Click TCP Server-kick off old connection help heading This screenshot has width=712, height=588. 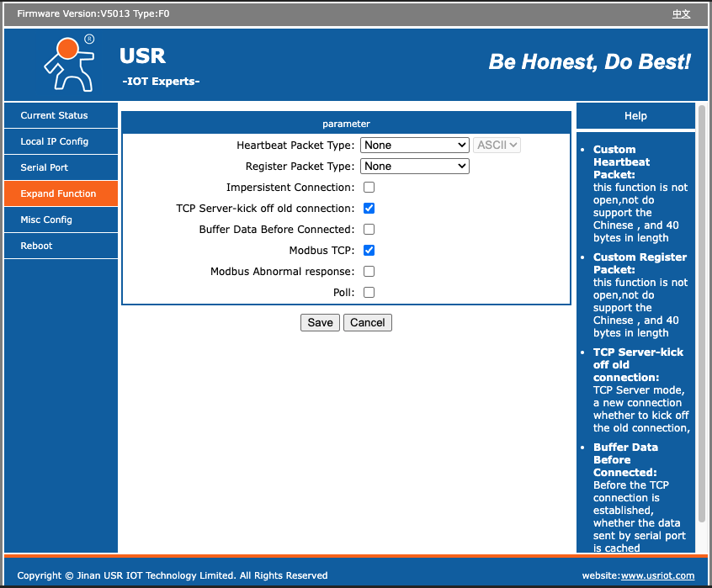[x=638, y=365]
